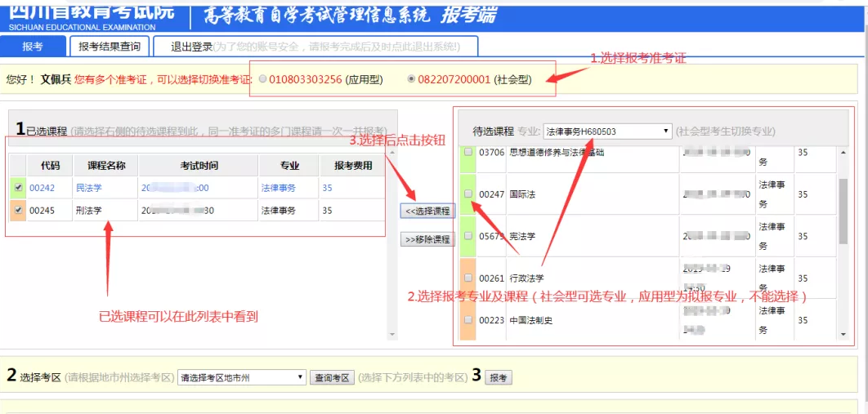Click the 中国法制史 course name
The image size is (868, 414).
pyautogui.click(x=531, y=321)
